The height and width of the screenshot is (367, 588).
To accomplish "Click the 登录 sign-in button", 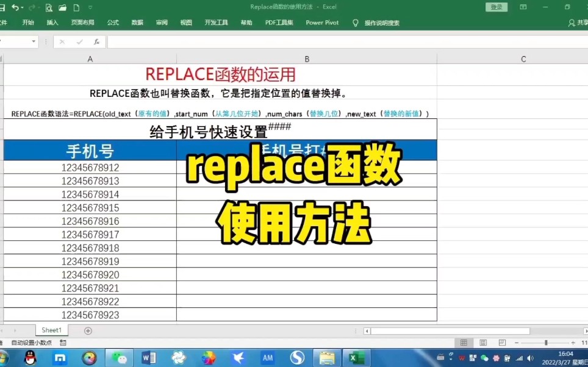I will (496, 7).
